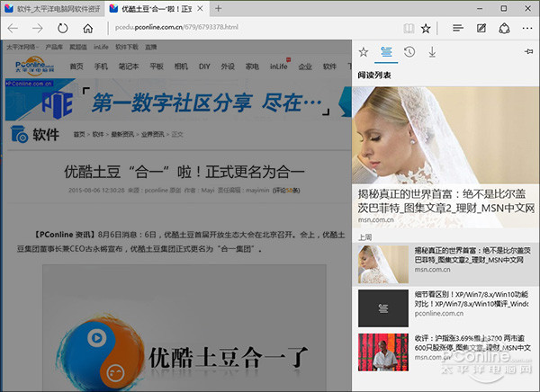
Task: Open 软件下载 link in top bar
Action: [127, 47]
